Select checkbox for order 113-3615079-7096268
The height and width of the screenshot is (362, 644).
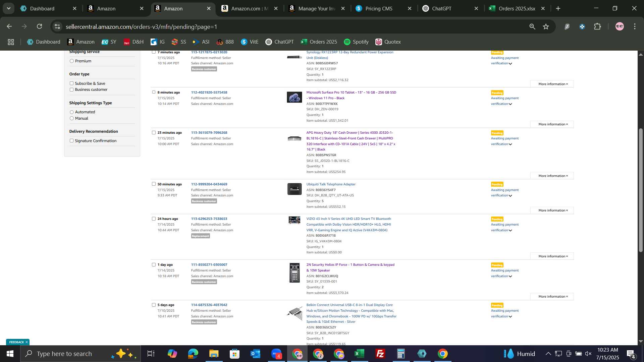click(154, 132)
